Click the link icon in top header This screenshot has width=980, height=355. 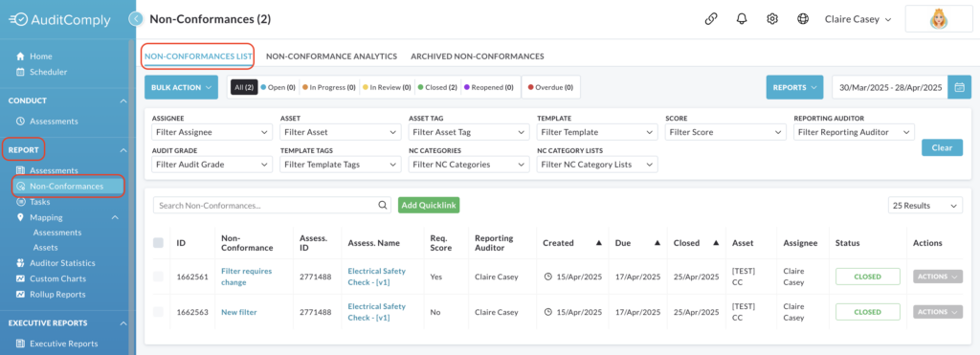[711, 19]
